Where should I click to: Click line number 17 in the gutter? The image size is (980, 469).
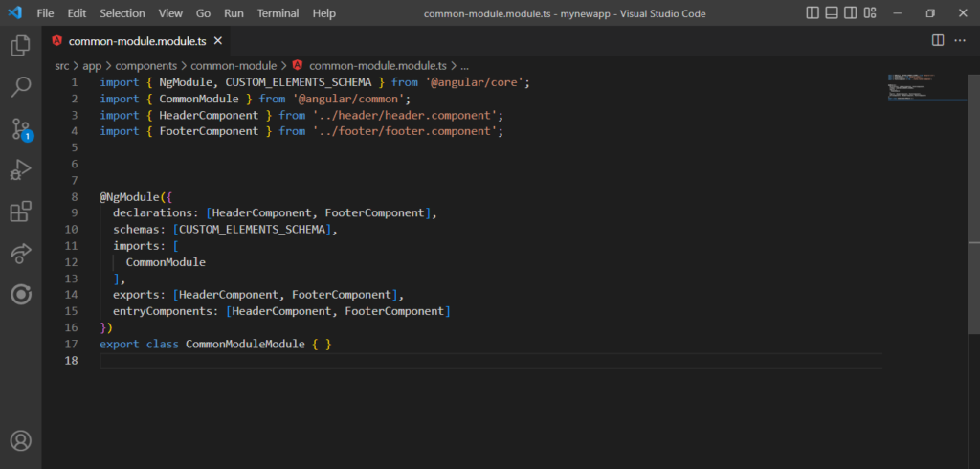tap(71, 344)
